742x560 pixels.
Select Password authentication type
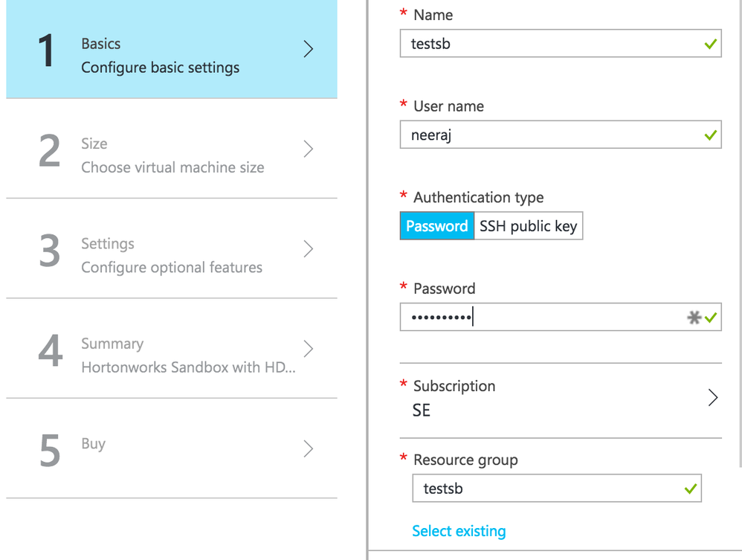[436, 226]
